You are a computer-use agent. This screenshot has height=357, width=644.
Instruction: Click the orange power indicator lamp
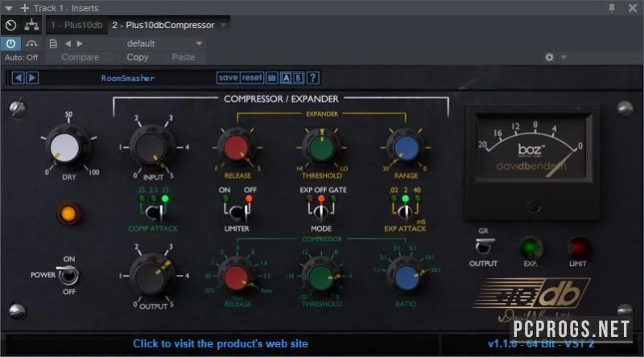[68, 214]
